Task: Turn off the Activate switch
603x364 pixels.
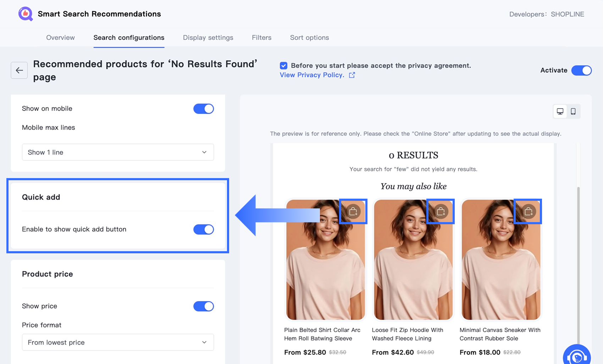Action: coord(581,70)
